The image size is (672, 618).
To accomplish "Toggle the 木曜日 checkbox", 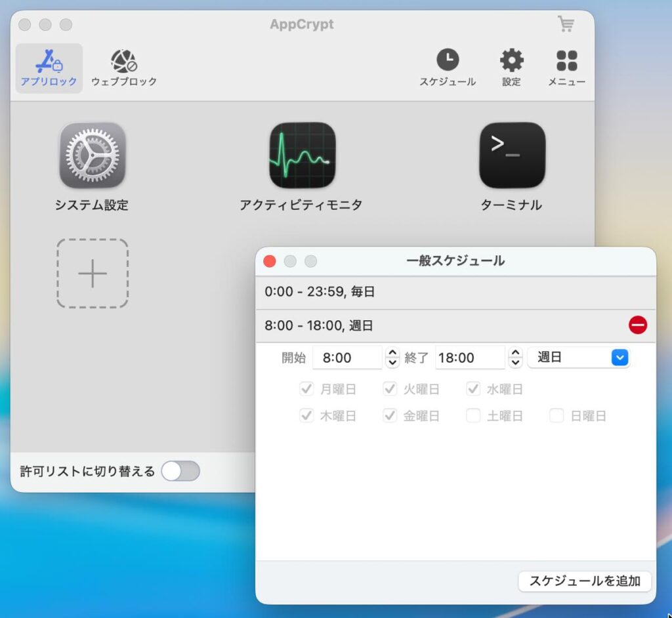I will (306, 416).
